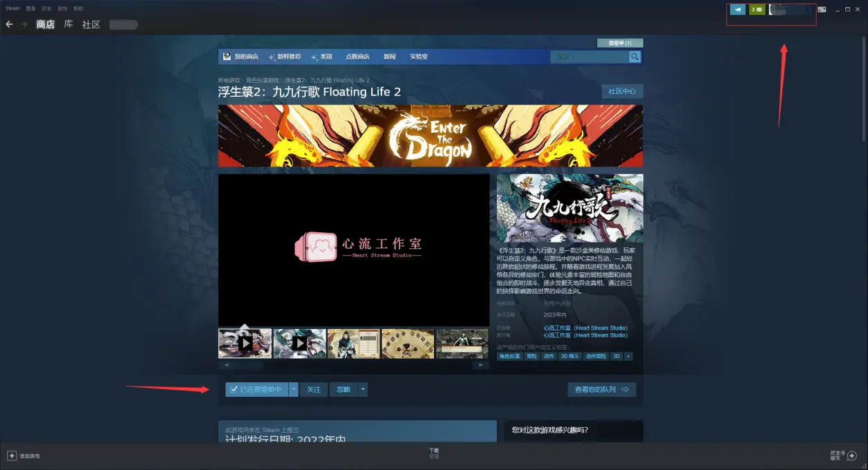Open the 帮助 menu
Screen dimensions: 868x470
coord(78,8)
